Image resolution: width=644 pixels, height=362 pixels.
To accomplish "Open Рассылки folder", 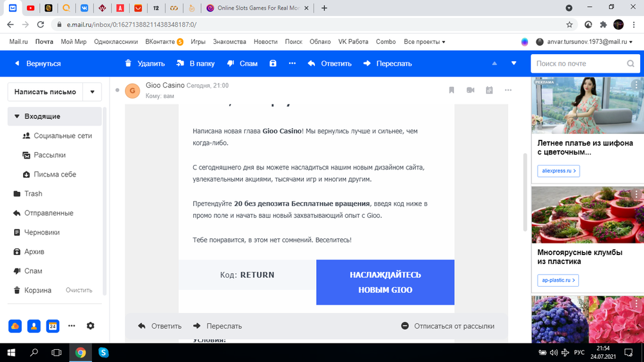I will click(x=44, y=155).
